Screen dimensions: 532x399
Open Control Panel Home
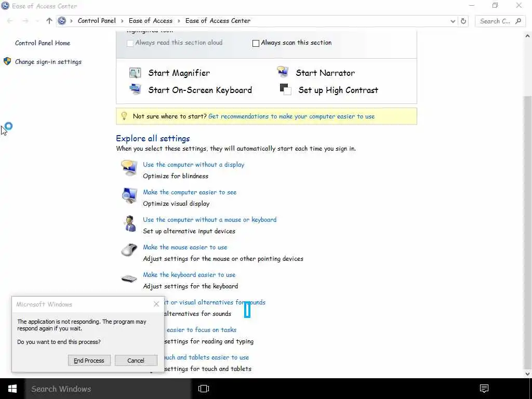(43, 43)
